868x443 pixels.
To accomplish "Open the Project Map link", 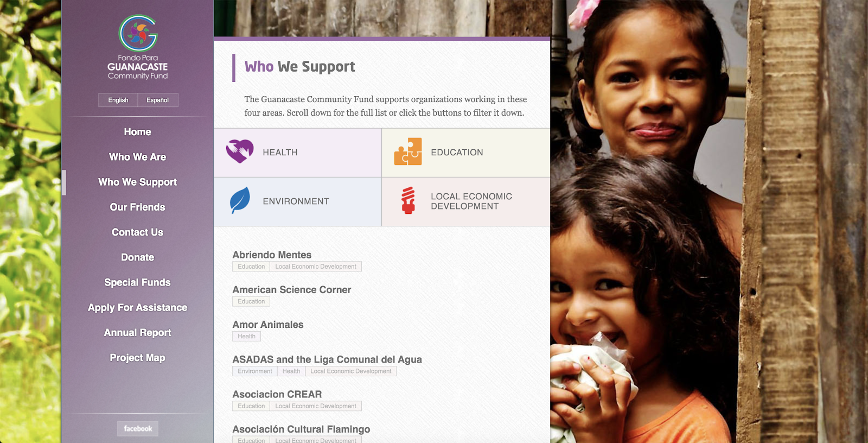I will tap(138, 358).
